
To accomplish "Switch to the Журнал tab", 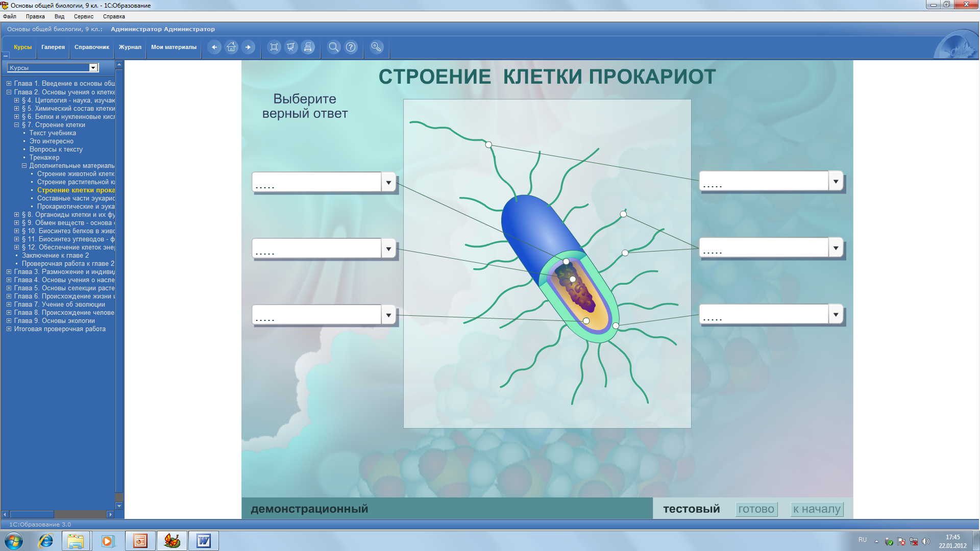I will tap(130, 47).
